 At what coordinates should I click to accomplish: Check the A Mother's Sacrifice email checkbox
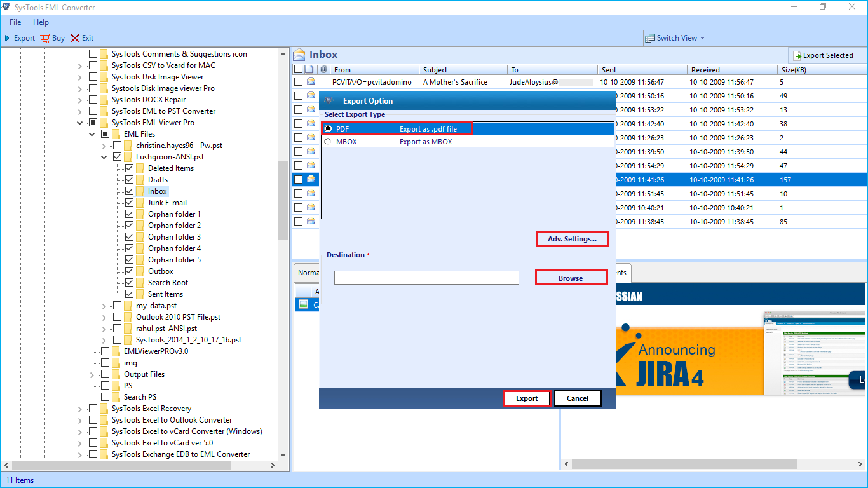coord(299,82)
